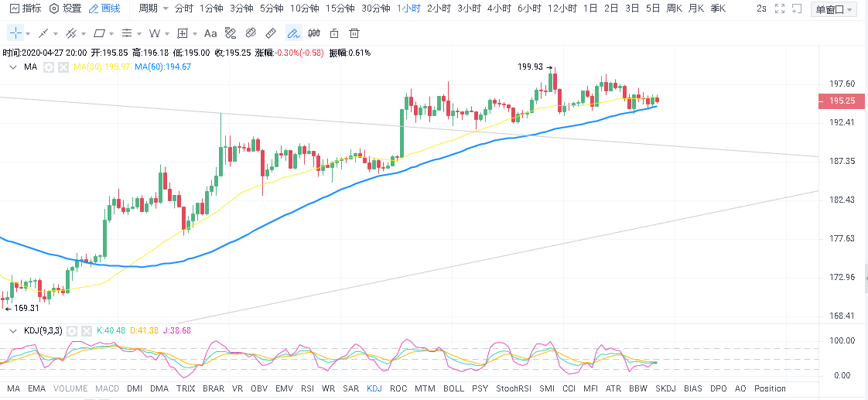Switch to 分时 timeframe
This screenshot has width=868, height=400.
[184, 9]
